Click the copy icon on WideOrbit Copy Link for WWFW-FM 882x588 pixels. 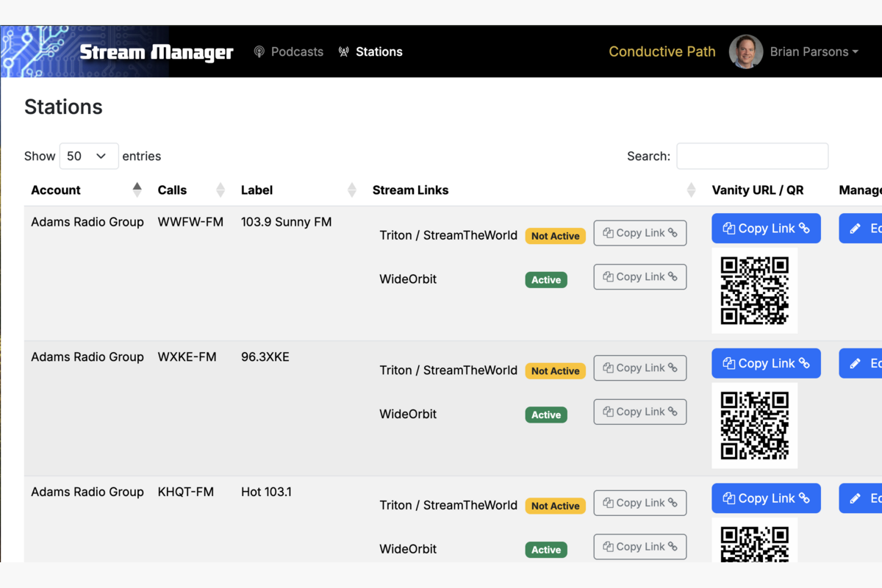pyautogui.click(x=609, y=276)
